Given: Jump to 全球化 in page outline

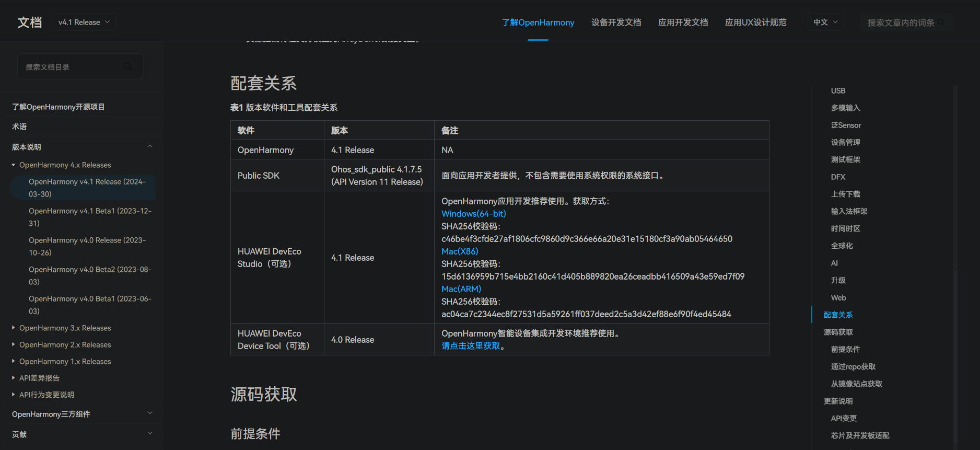Looking at the screenshot, I should coord(842,246).
